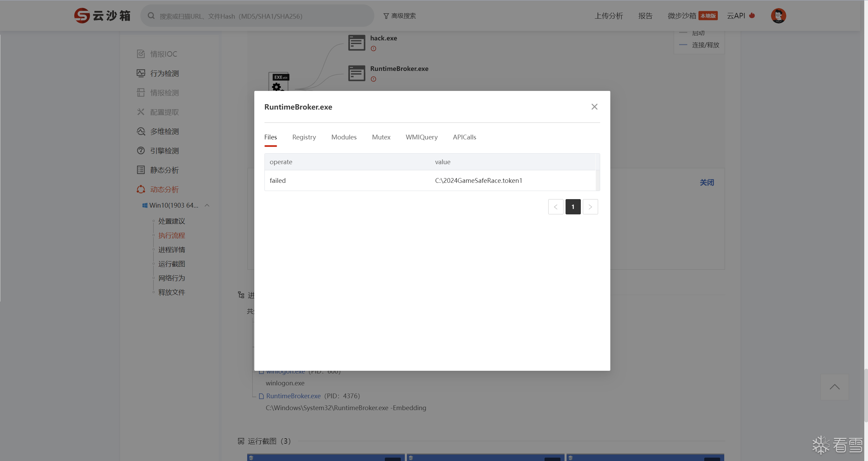Click the RuntimeBroker.exe process node icon
The image size is (868, 461).
pos(356,73)
